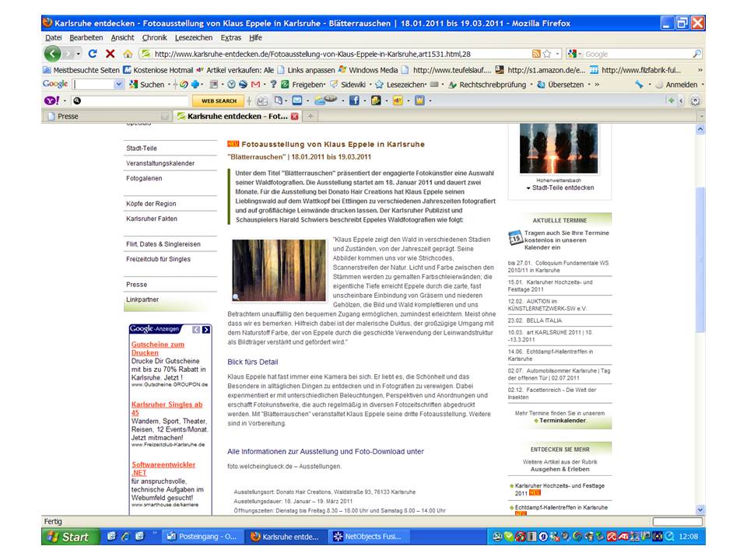
Task: Open the Veranstaltungskalender sidebar link
Action: [160, 163]
